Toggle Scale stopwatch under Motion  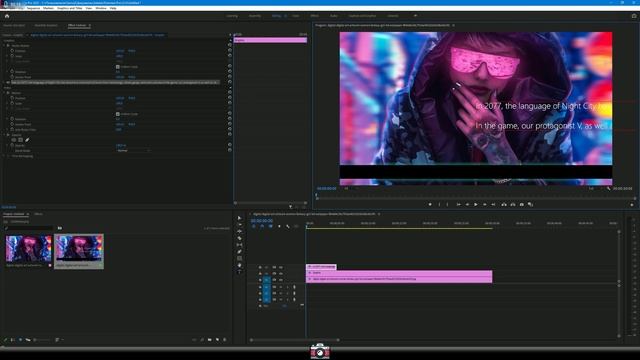point(12,103)
